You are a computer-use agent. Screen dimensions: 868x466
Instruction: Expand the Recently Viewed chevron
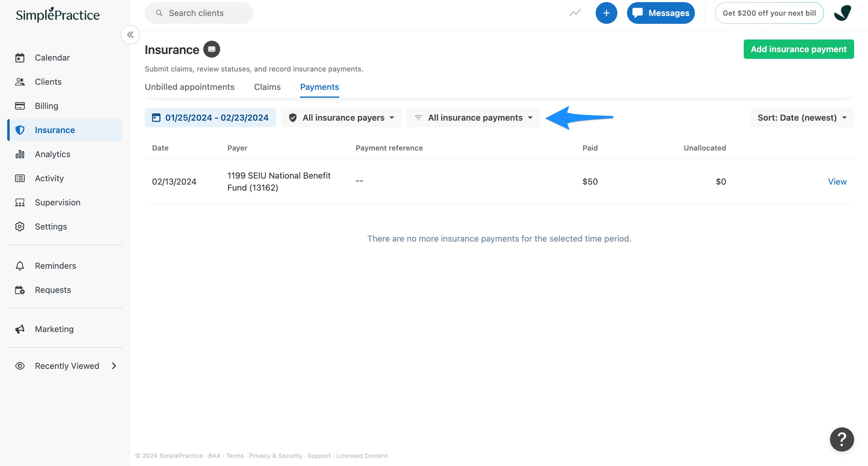point(114,366)
